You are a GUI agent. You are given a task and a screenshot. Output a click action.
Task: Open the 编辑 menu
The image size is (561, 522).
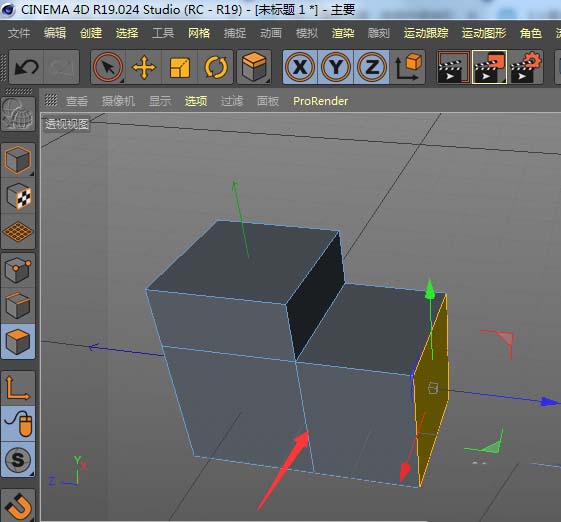55,33
